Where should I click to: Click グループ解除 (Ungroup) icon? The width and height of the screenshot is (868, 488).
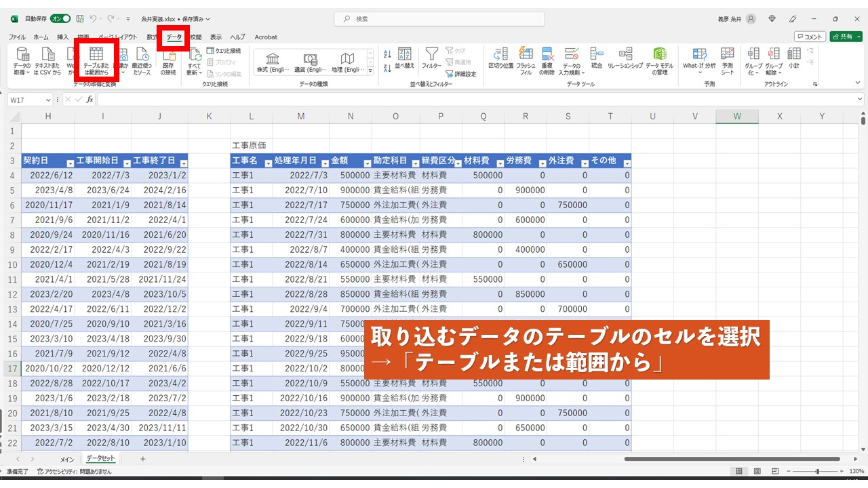(773, 54)
